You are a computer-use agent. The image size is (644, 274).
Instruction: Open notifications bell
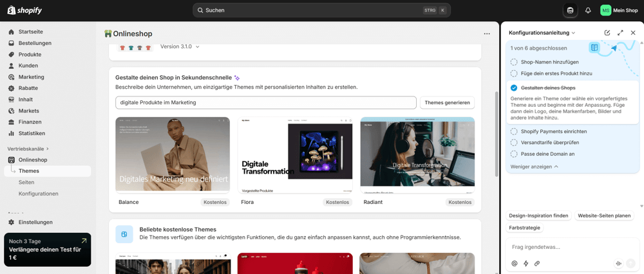click(x=588, y=10)
